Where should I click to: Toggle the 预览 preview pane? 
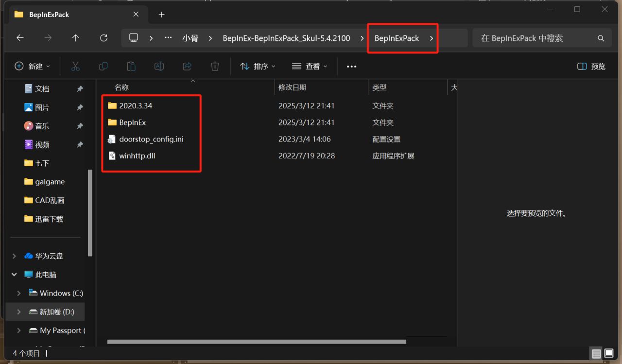pyautogui.click(x=591, y=66)
